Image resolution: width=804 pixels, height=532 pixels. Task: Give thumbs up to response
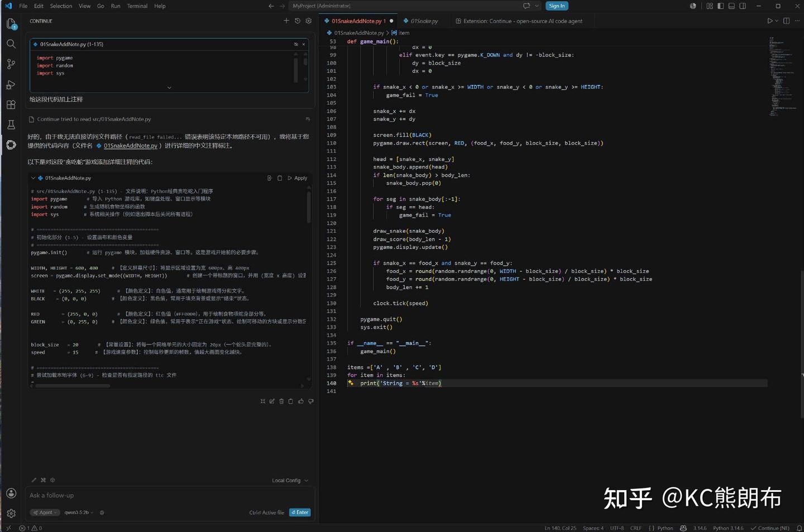[x=301, y=401]
